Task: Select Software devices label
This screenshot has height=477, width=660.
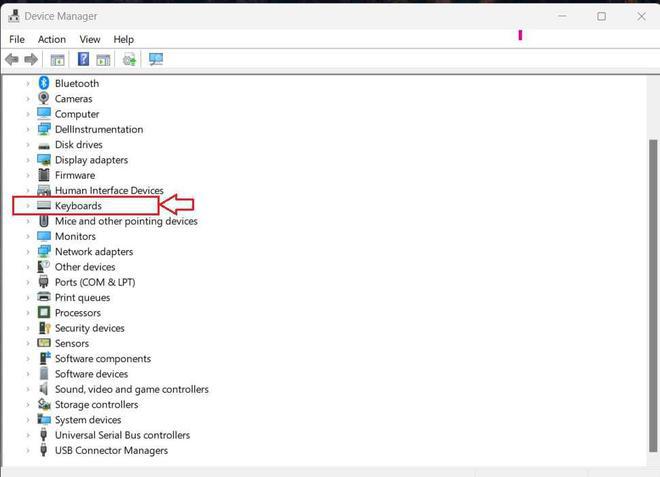Action: click(x=91, y=374)
